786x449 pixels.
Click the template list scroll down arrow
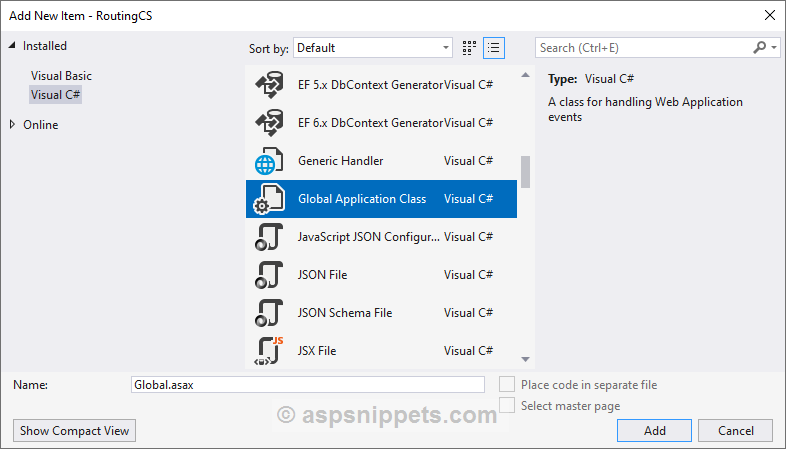pos(525,359)
